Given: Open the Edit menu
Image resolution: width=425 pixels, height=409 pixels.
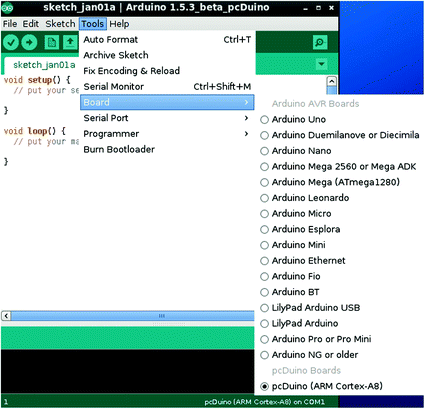Looking at the screenshot, I should click(x=31, y=24).
